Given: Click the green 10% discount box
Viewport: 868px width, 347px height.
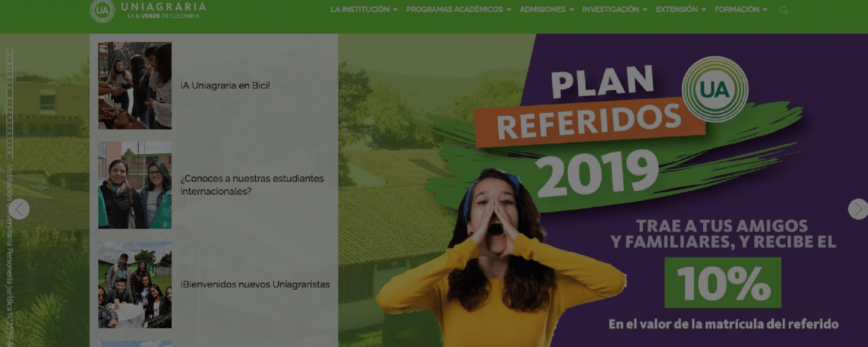Looking at the screenshot, I should [723, 283].
